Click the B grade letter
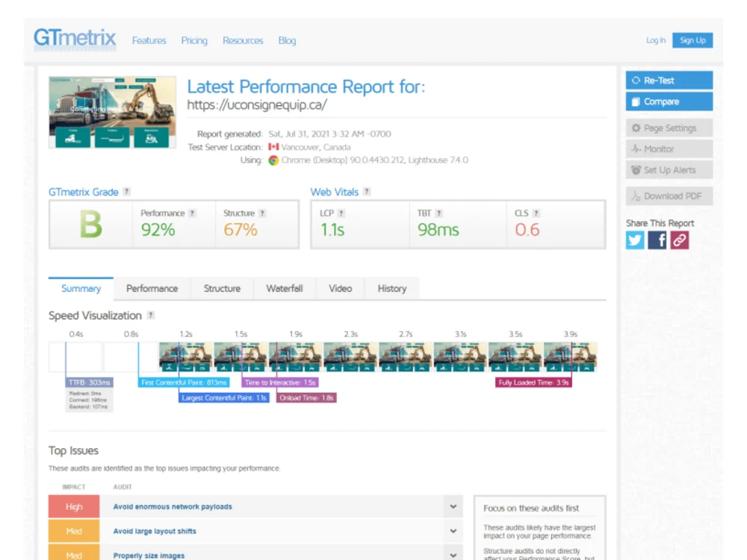 [90, 224]
